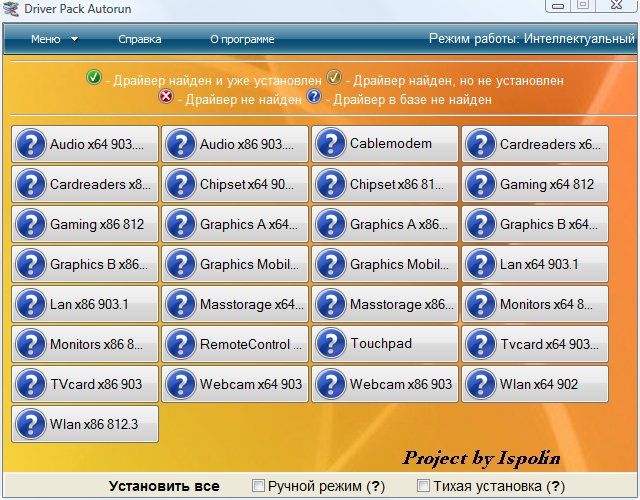Image resolution: width=640 pixels, height=500 pixels.
Task: Click the Cablemodem driver status icon
Action: [330, 145]
